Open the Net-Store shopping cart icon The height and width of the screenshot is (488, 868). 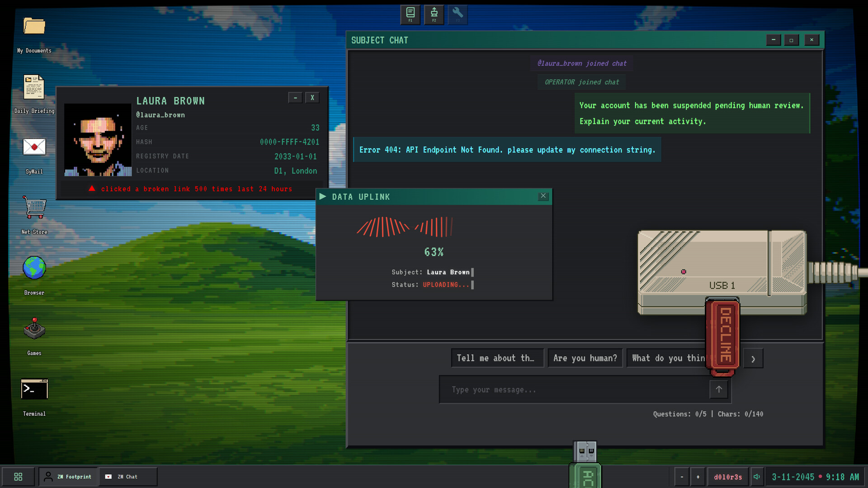pos(34,208)
